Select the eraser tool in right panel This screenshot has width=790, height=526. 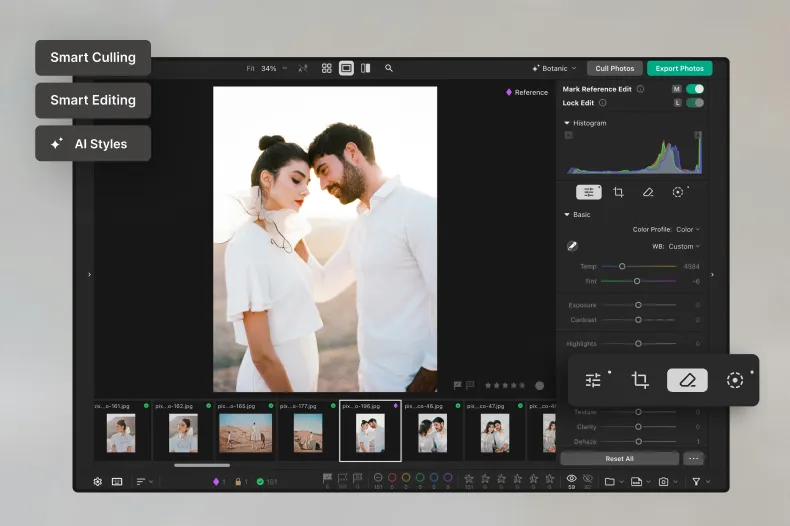click(x=648, y=192)
